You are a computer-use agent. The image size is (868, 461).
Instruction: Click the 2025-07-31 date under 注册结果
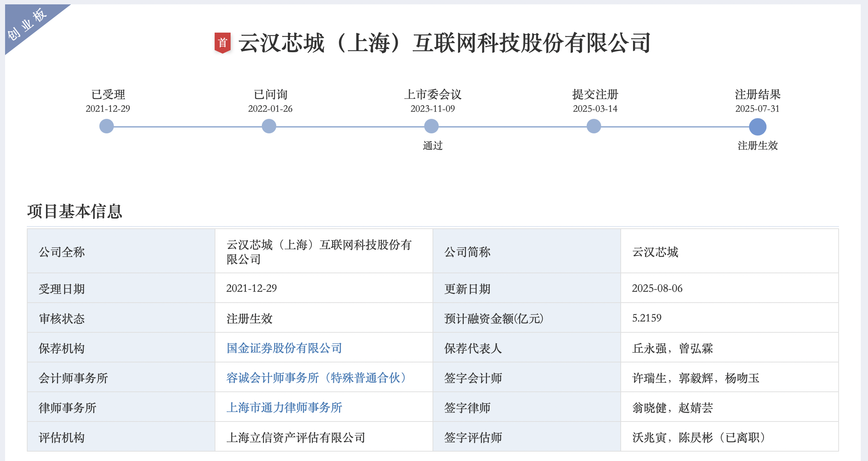[757, 109]
